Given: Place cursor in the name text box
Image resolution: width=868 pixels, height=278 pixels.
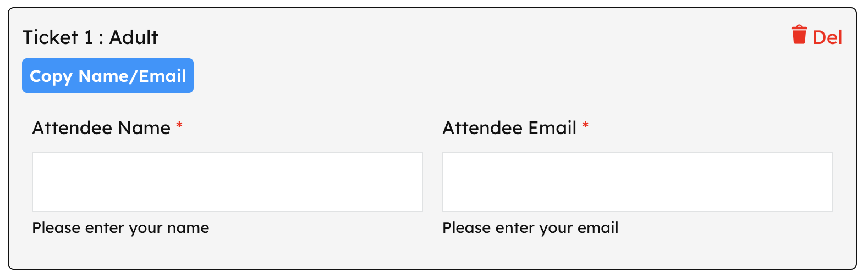Looking at the screenshot, I should tap(227, 182).
